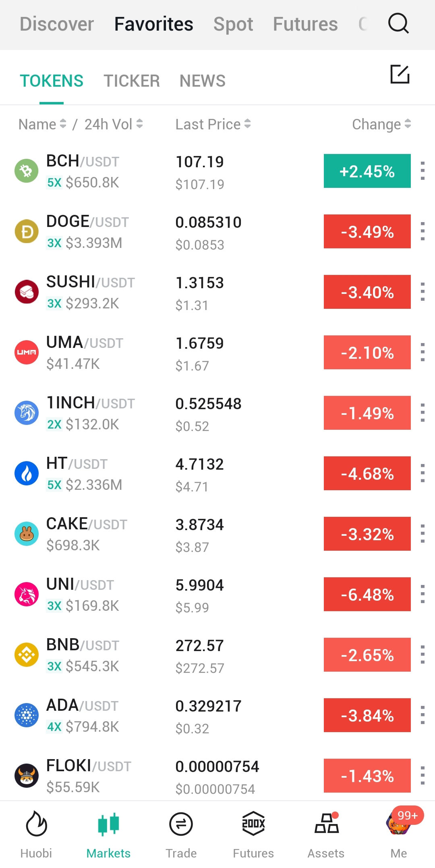Open the search magnifier icon

click(x=398, y=23)
